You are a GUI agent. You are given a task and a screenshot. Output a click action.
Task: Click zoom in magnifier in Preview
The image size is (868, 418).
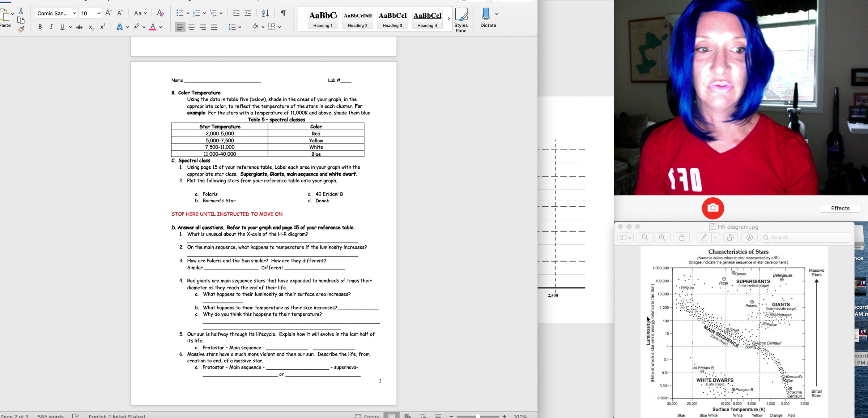[662, 237]
